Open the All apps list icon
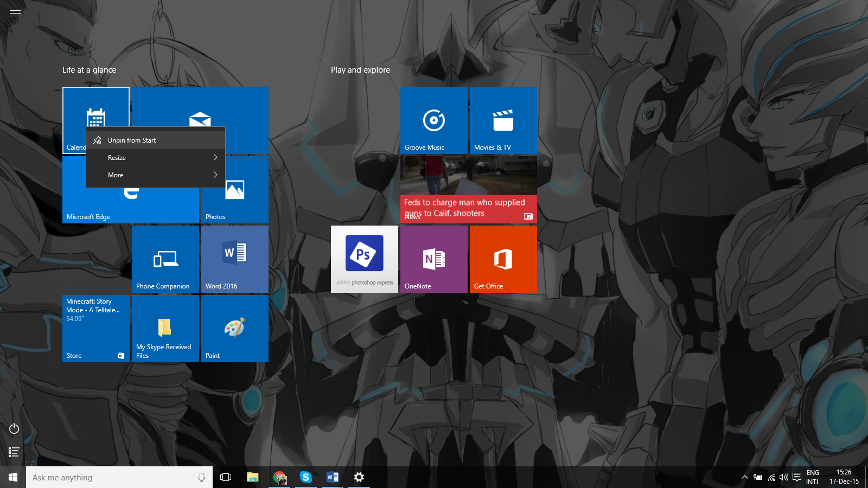This screenshot has width=868, height=488. [14, 452]
